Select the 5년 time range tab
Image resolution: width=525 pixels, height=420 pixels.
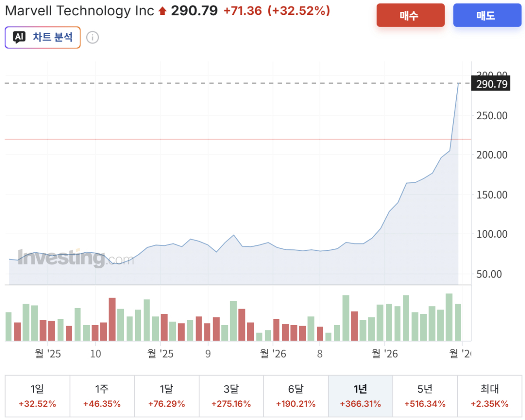point(425,396)
